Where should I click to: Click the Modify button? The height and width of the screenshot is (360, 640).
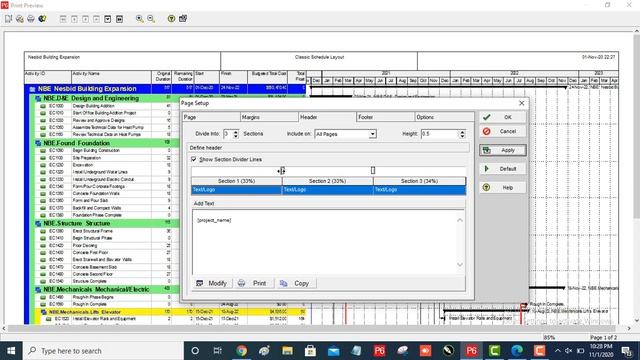212,283
